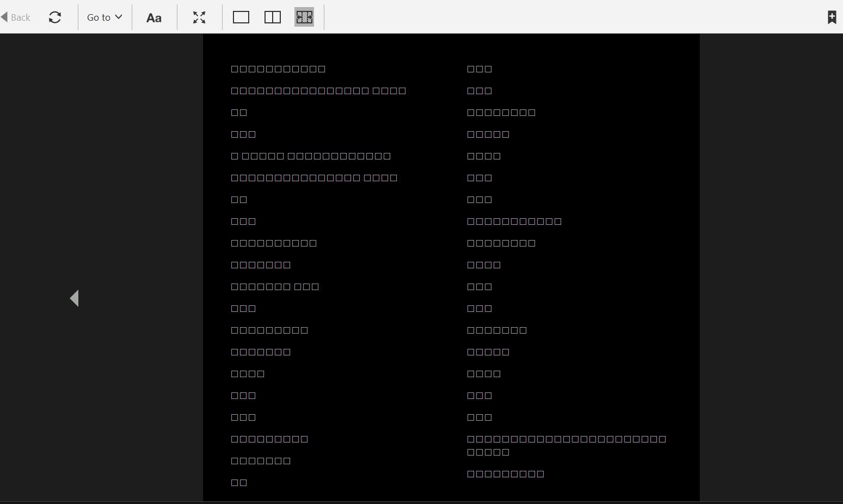Screen dimensions: 843x504
Task: Toggle the highlighted auto-fit columns view
Action: [x=304, y=17]
